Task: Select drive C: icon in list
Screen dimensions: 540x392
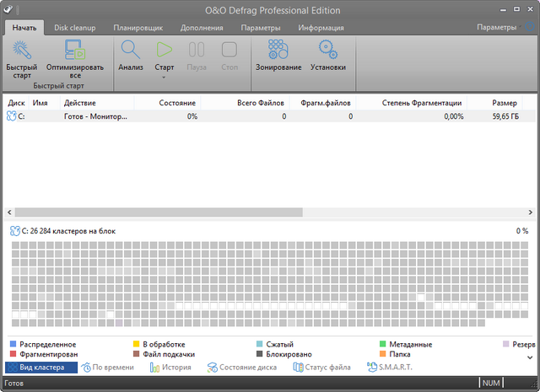Action: coord(12,116)
